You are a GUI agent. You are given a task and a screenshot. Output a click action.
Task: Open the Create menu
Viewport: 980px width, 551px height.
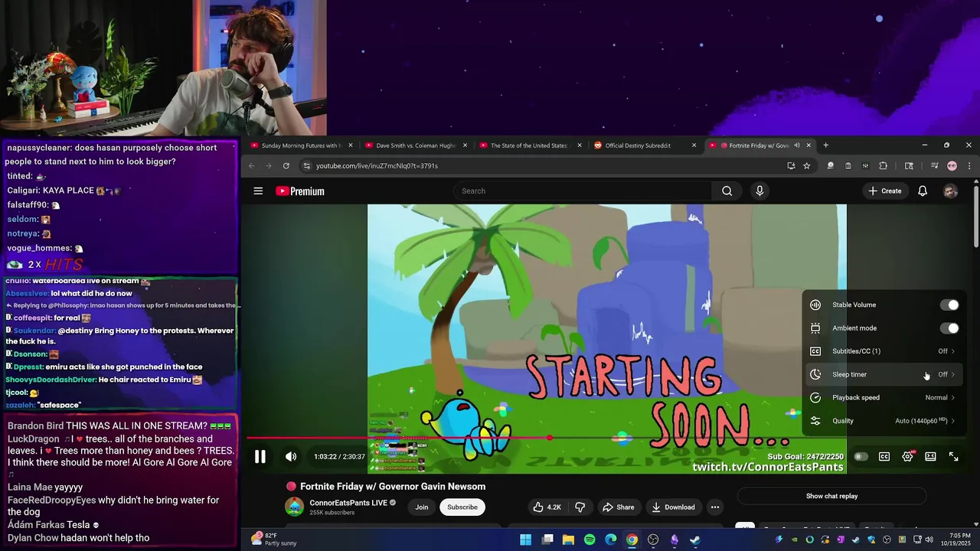[x=885, y=191]
